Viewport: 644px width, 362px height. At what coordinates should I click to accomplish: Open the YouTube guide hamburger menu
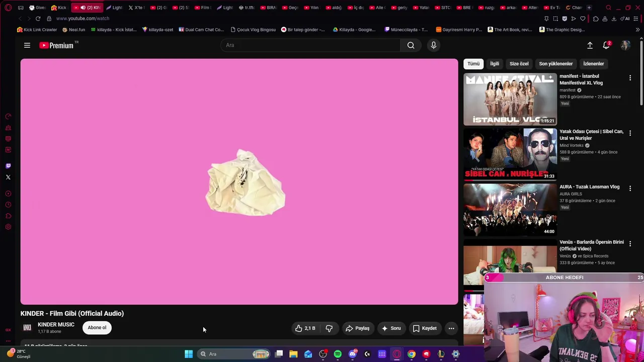pos(27,45)
